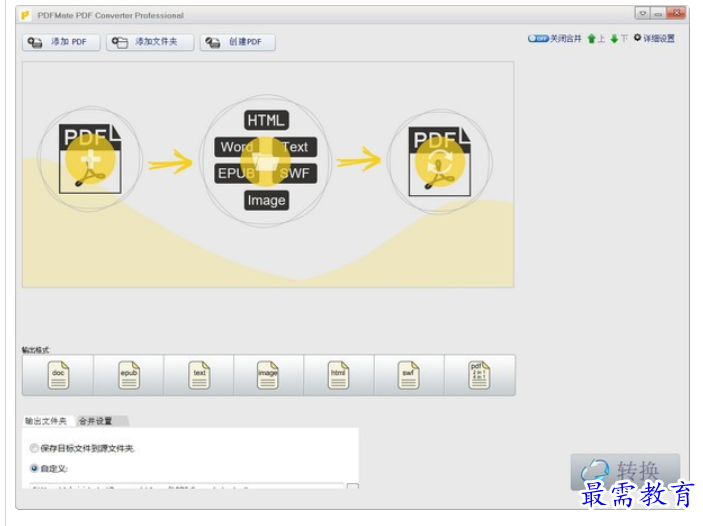This screenshot has height=526, width=703.
Task: Select epub output format
Action: coord(129,375)
